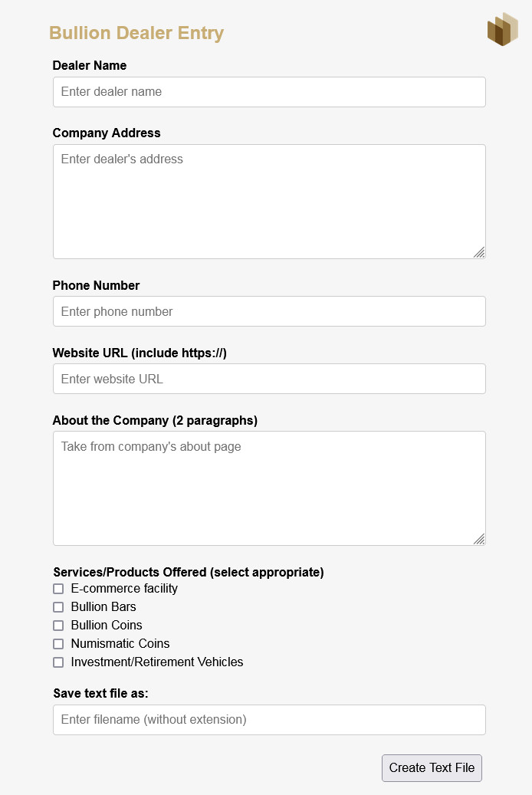Click the Bullion Dealer Entry heading
The width and height of the screenshot is (532, 795).
click(136, 33)
